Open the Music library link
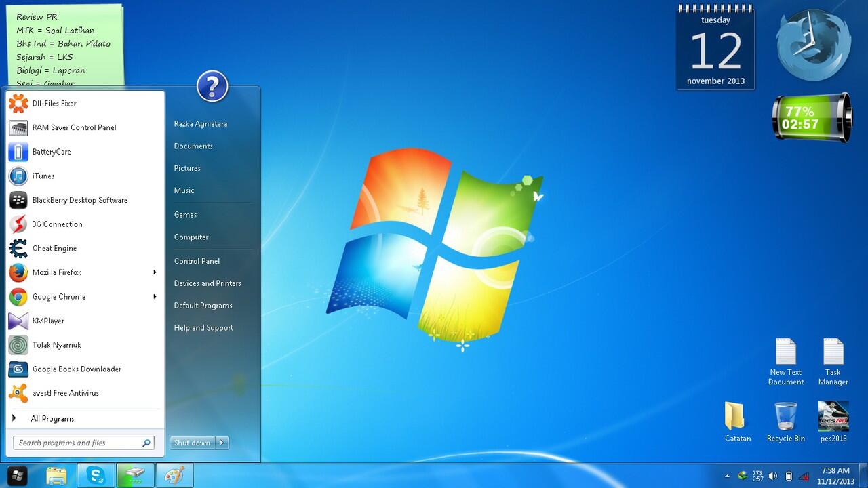The height and width of the screenshot is (488, 868). [x=184, y=191]
